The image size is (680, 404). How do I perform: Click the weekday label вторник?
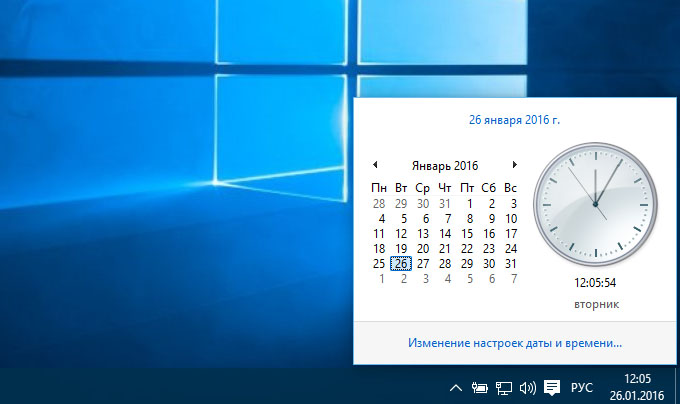pyautogui.click(x=596, y=304)
